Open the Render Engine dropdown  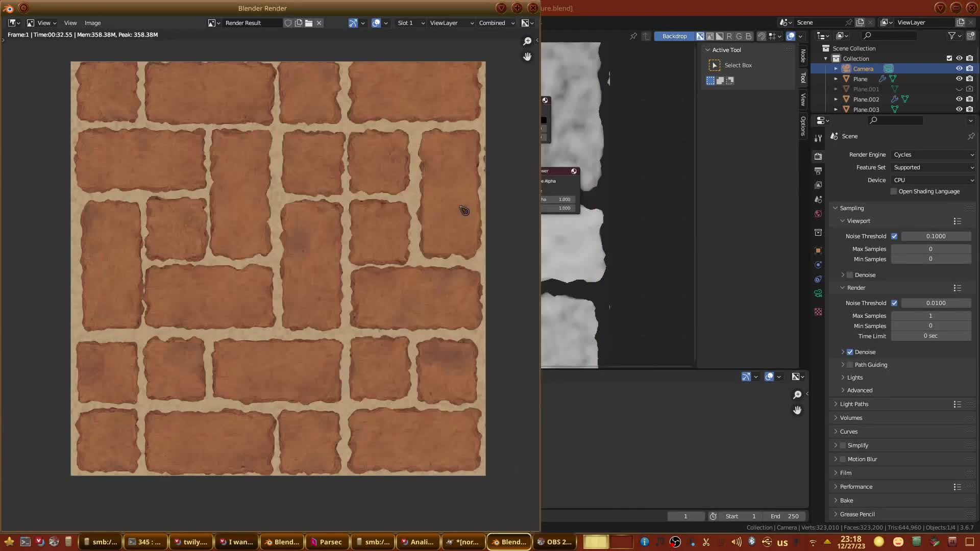(x=933, y=155)
